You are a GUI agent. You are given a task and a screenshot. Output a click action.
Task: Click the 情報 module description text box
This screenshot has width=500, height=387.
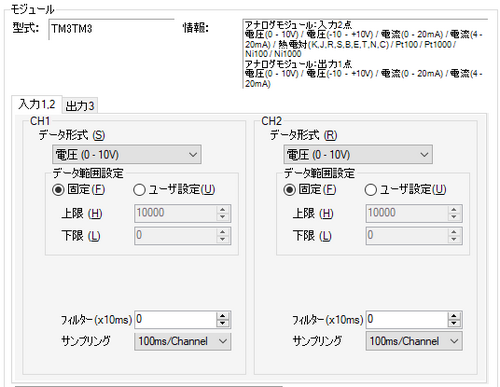[x=365, y=54]
